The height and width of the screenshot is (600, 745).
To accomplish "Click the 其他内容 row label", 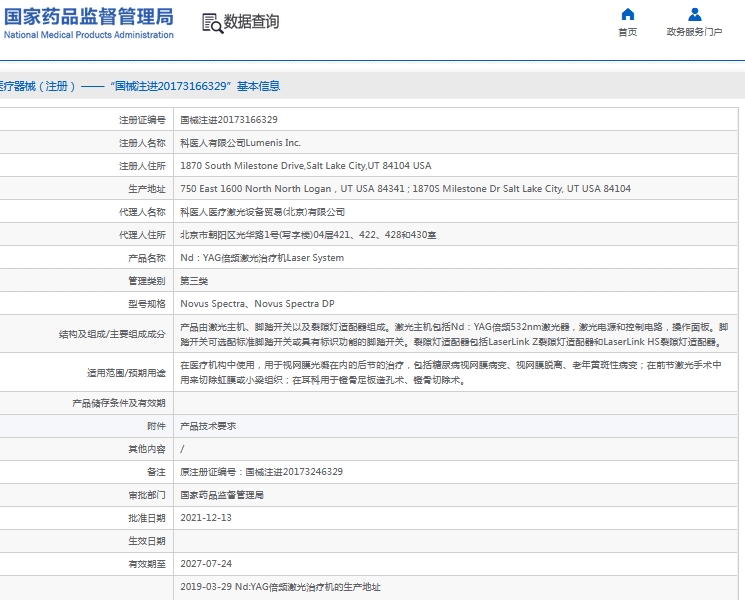I will coord(147,449).
